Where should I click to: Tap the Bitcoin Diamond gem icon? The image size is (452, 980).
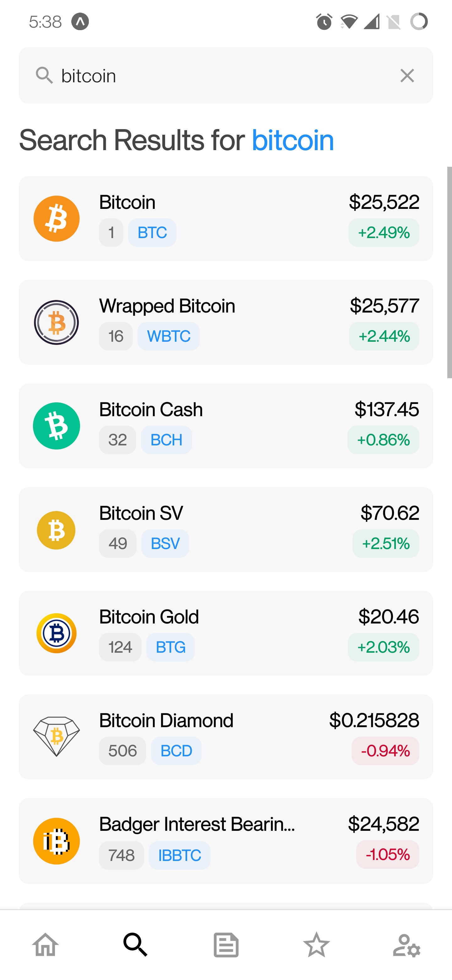click(x=56, y=737)
